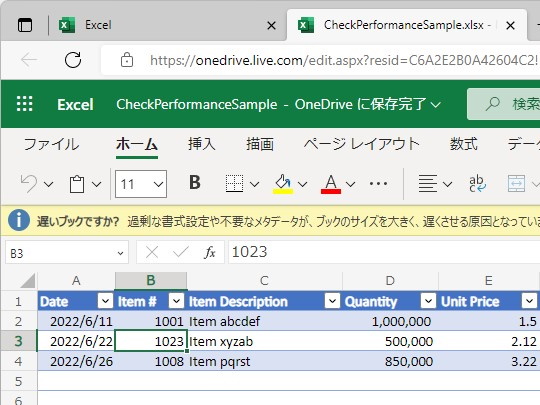The height and width of the screenshot is (405, 540).
Task: Select cell containing Item abcdef
Action: 264,321
